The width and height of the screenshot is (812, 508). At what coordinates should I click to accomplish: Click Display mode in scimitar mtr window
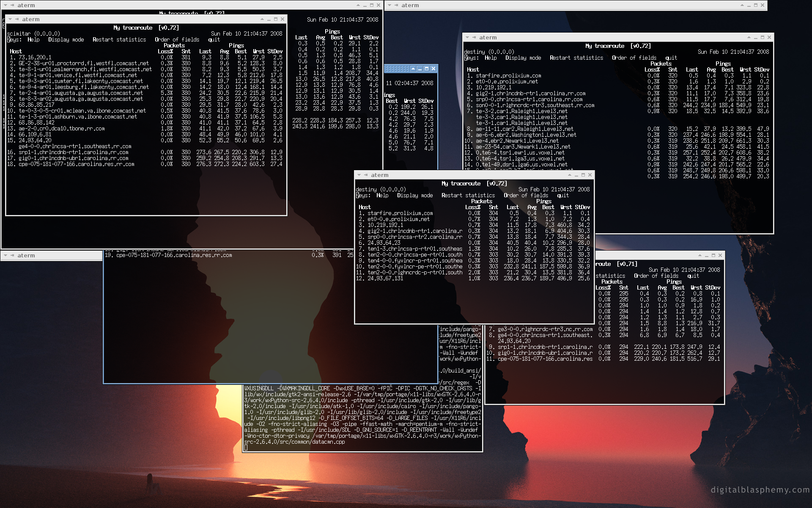[x=66, y=40]
